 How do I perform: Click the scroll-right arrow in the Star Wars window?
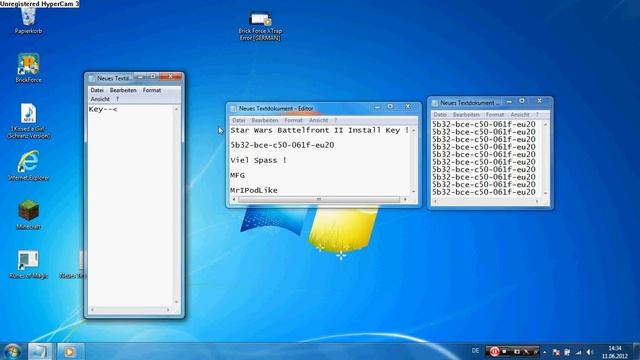(405, 200)
